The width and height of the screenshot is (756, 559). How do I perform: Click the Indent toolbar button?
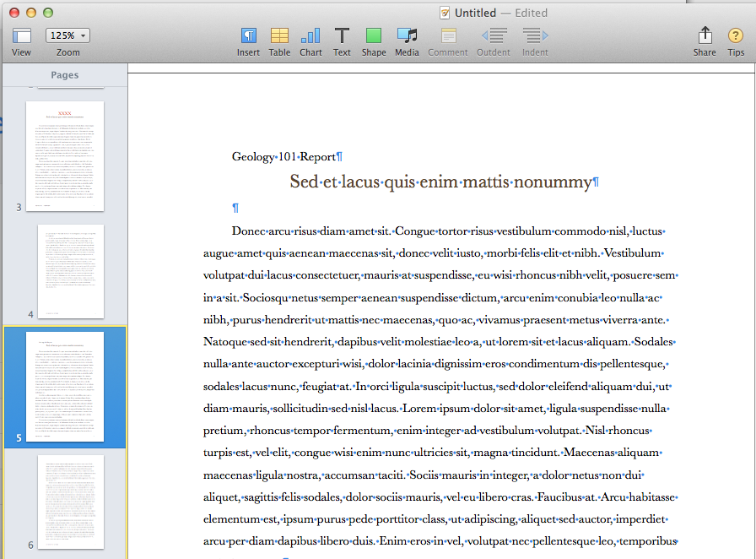[x=535, y=35]
